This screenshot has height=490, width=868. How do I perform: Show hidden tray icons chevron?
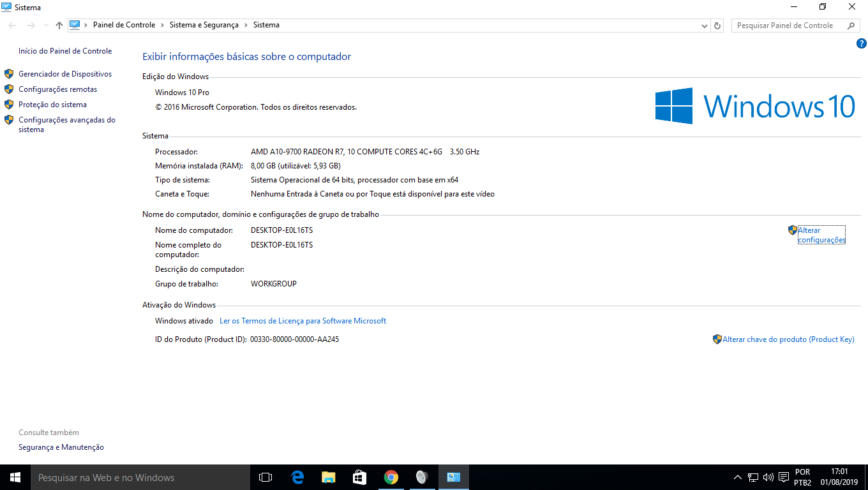tap(738, 477)
